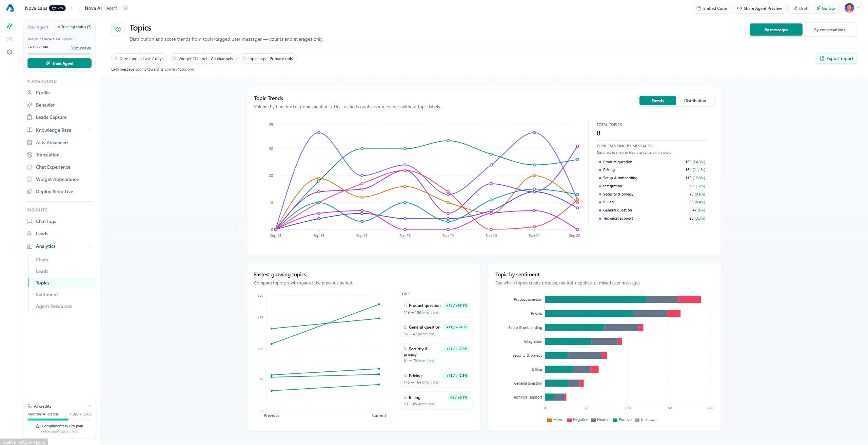Click the Product question top growth card
The image size is (868, 445).
436,309
